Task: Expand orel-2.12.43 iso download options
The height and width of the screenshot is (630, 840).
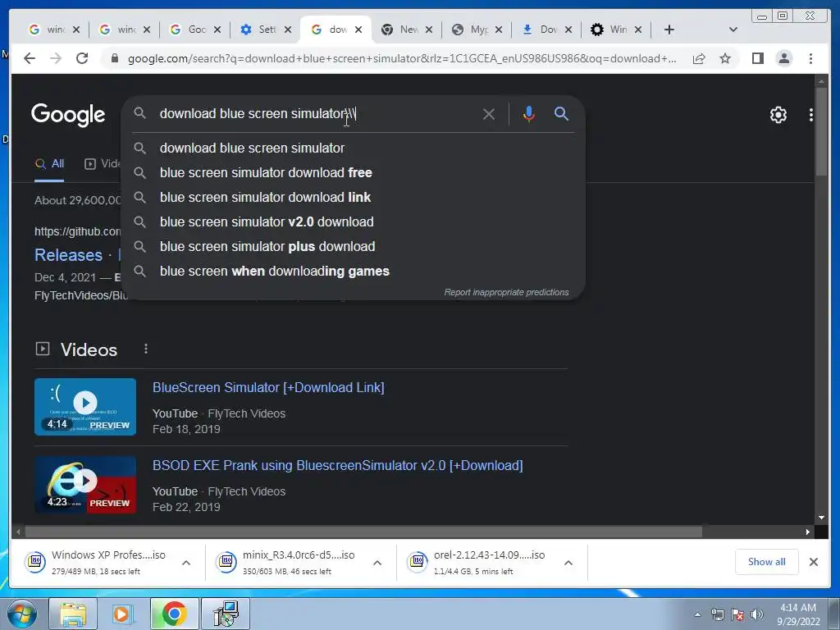Action: tap(568, 563)
